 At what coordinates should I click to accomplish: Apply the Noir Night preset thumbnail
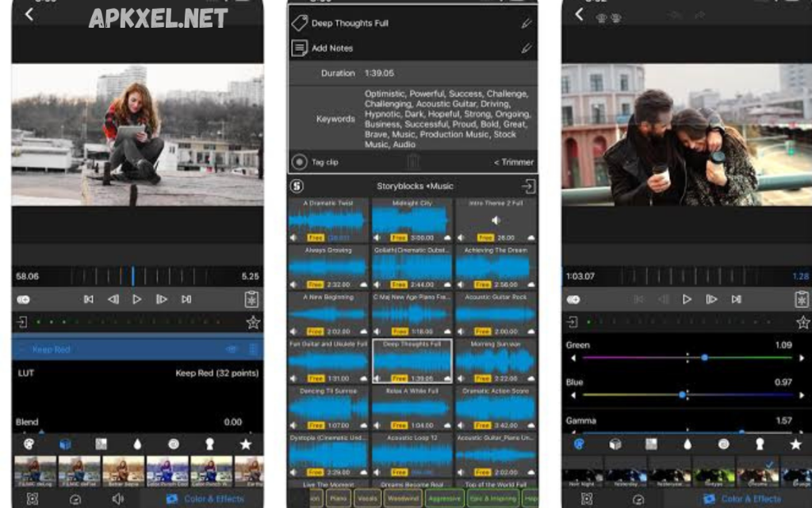tap(583, 471)
